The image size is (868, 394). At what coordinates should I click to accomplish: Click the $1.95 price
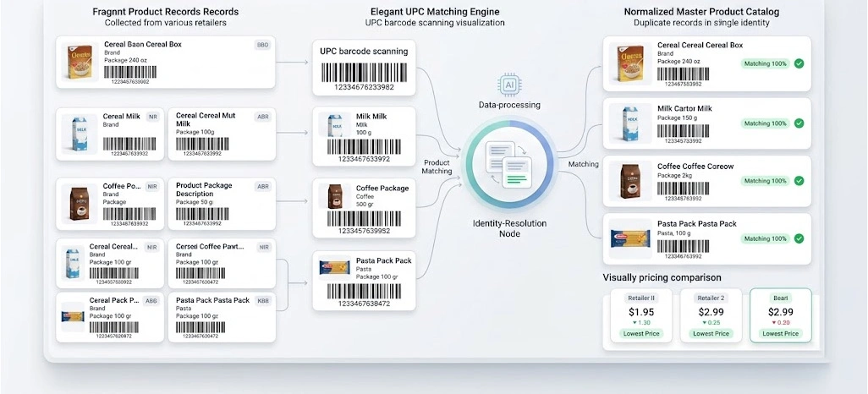click(641, 312)
